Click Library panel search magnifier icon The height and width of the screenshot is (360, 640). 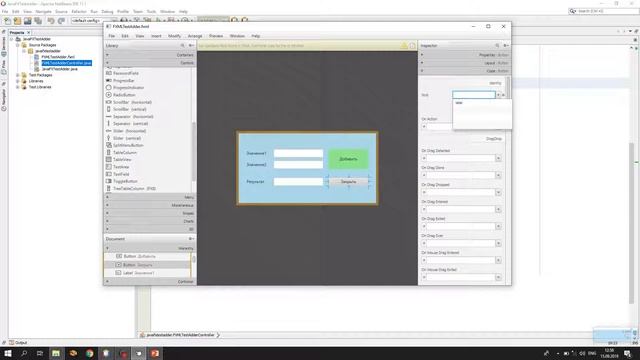(x=182, y=46)
